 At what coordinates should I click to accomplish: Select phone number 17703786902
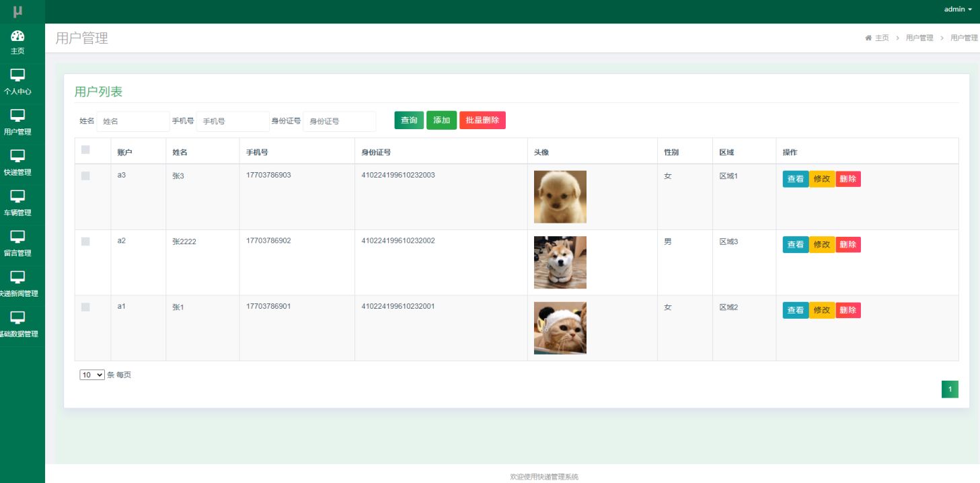pyautogui.click(x=268, y=241)
